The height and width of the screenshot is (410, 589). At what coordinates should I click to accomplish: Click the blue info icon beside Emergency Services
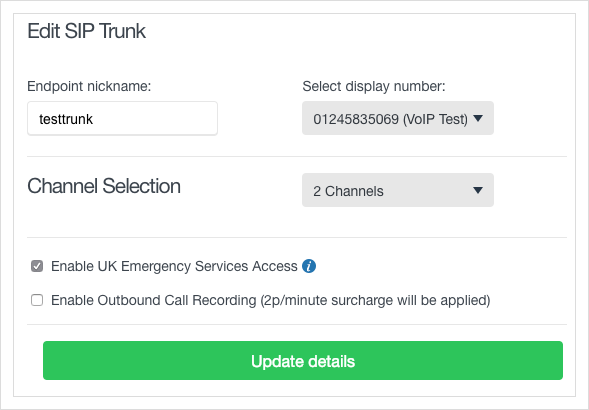[309, 266]
